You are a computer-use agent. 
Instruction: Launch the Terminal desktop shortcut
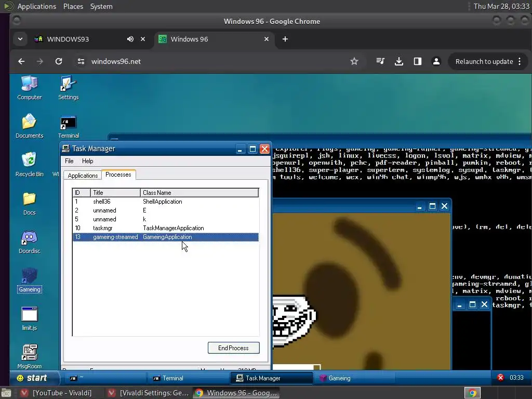point(68,127)
